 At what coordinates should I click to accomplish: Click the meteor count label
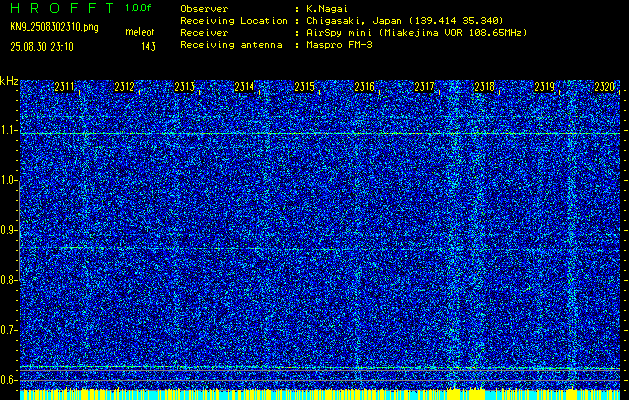[140, 32]
